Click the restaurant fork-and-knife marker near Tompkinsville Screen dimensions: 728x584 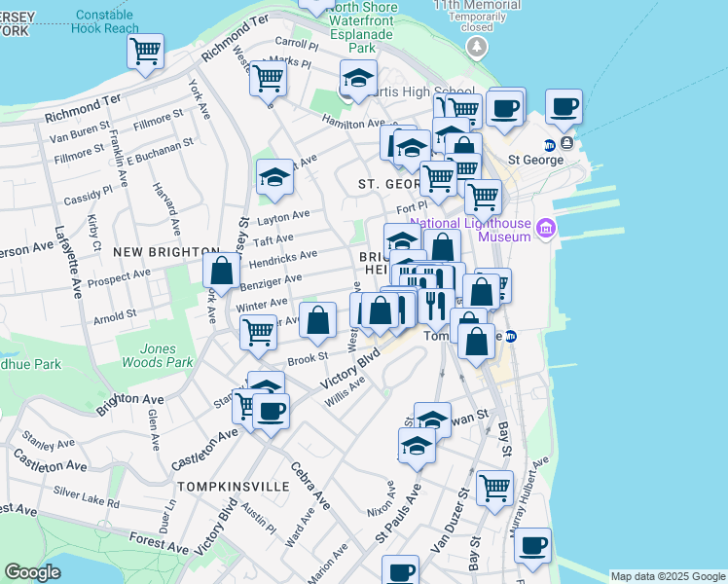[436, 307]
